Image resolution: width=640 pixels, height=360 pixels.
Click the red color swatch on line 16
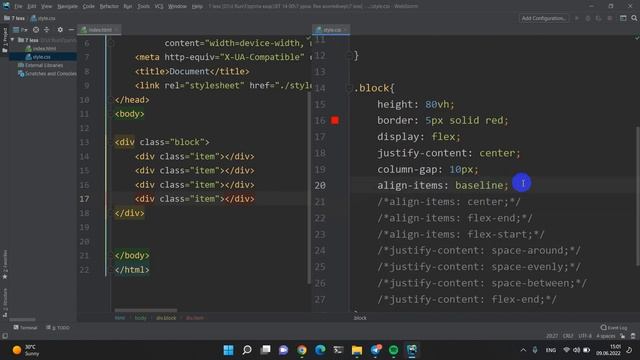pos(335,120)
